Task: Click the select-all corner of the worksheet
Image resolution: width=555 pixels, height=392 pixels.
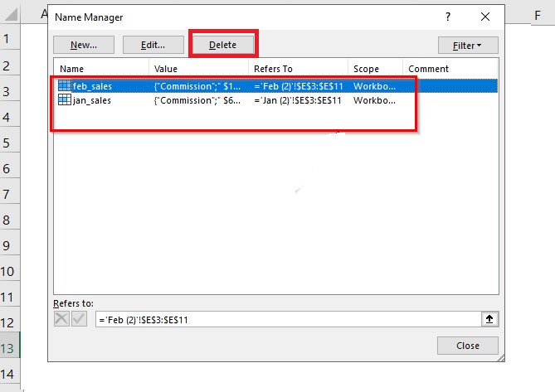Action: click(11, 14)
